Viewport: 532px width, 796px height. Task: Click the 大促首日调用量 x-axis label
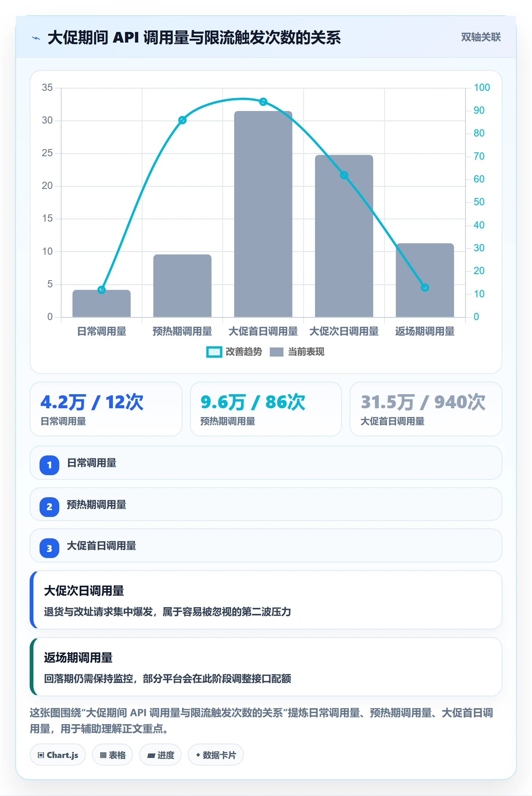tap(263, 331)
